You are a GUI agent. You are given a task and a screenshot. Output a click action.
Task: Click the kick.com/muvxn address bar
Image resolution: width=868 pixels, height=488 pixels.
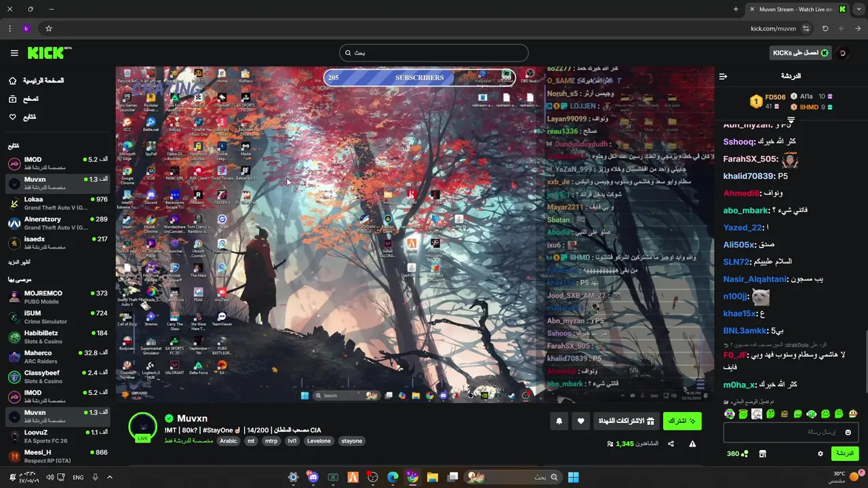click(773, 28)
